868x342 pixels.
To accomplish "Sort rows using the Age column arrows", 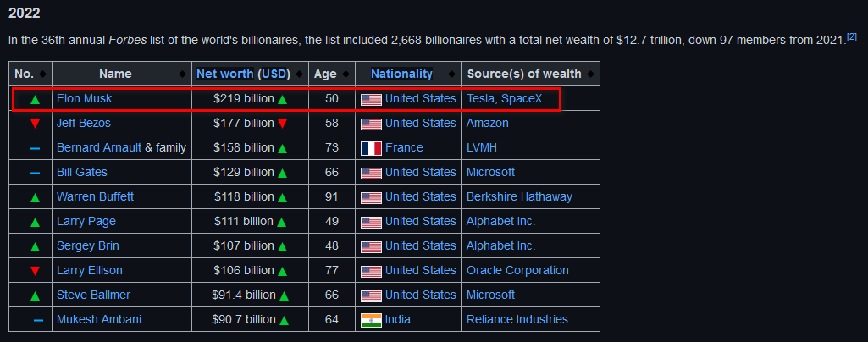I will click(346, 74).
